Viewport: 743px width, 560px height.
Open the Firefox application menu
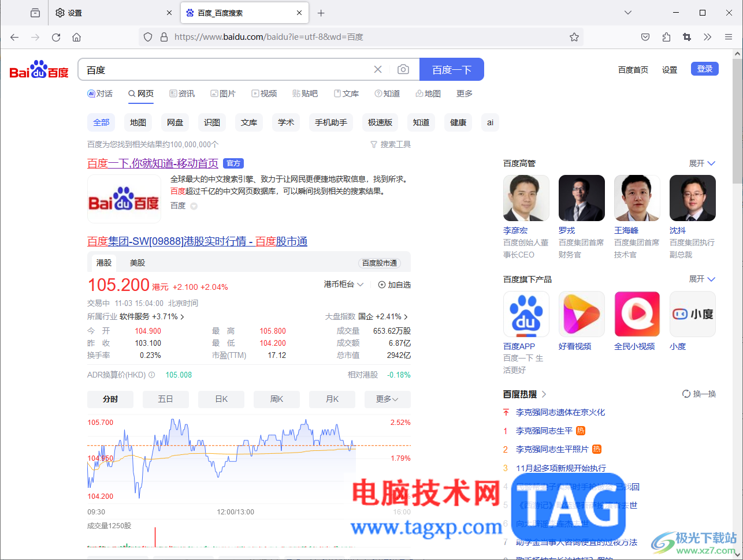[x=729, y=37]
